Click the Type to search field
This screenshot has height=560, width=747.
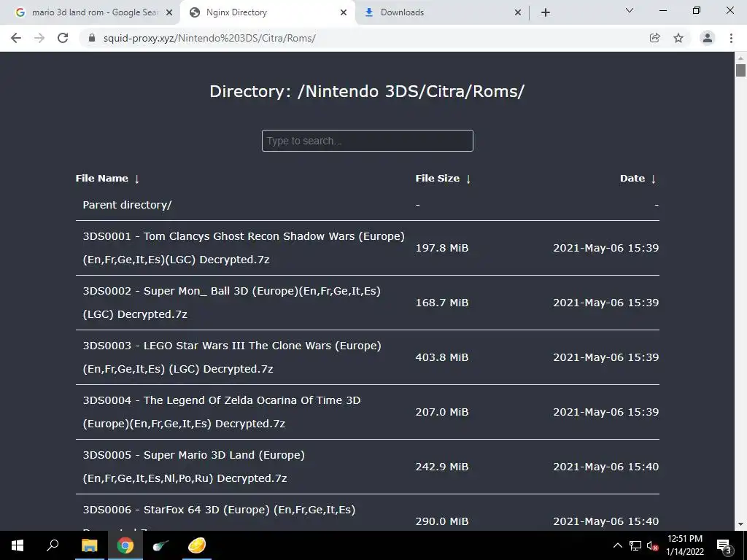click(368, 141)
